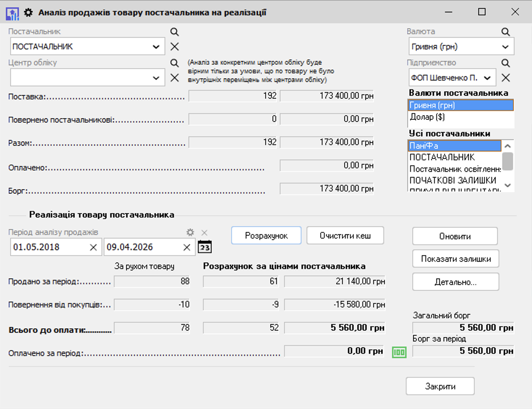Click the Валюта search magnifier icon
532x409 pixels.
coord(506,32)
